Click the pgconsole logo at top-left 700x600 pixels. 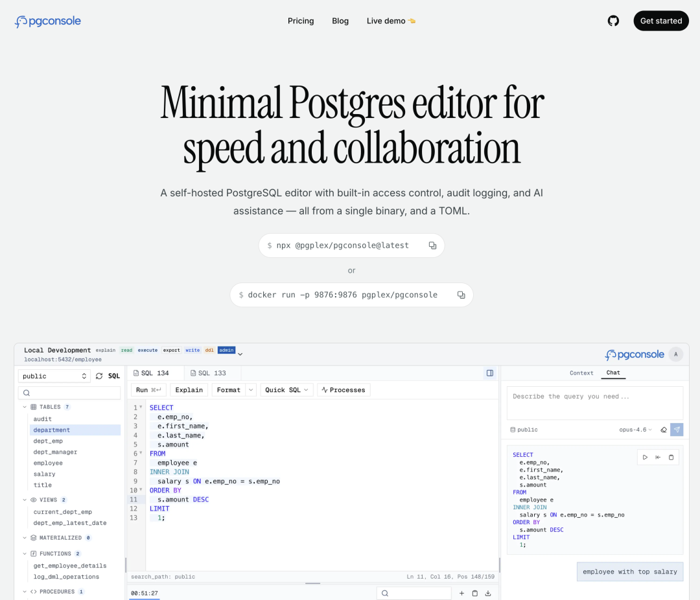[x=48, y=21]
